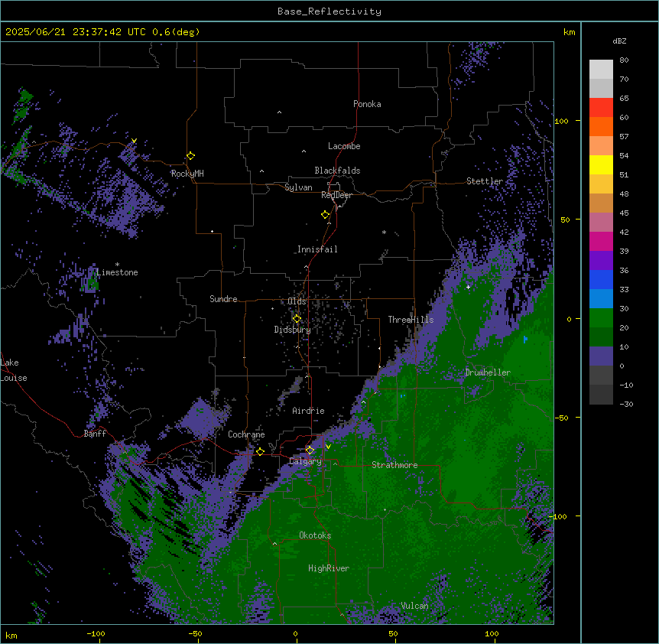Pick the red 65 dBZ legend swatch

[601, 108]
